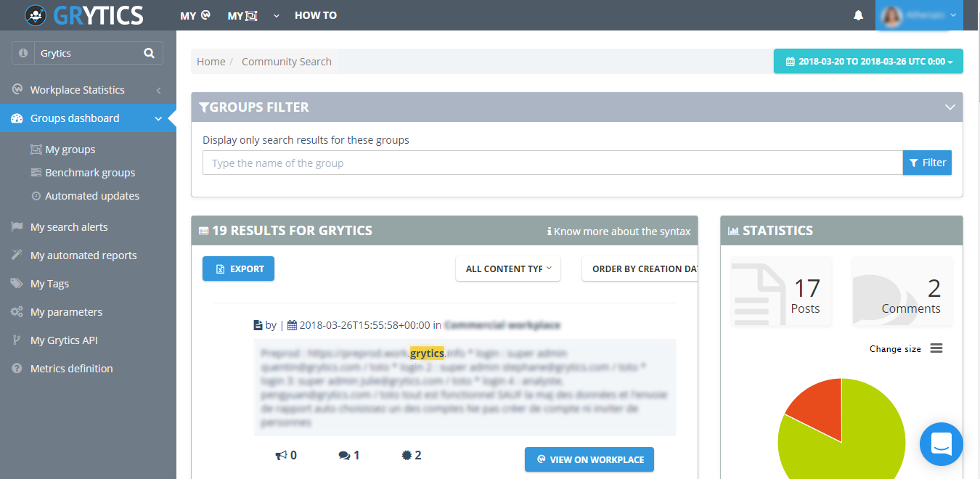Click the Benchmark groups icon
Screen dimensions: 980x479
pos(36,173)
